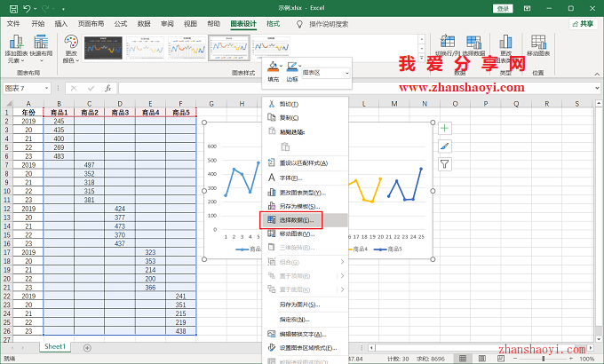The image size is (604, 364).
Task: Expand the Name Box dropdown showing 图表 7
Action: click(x=46, y=88)
